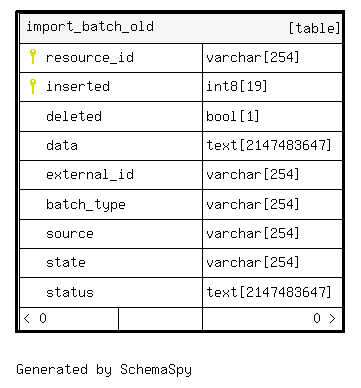Select the resource_id column name
361x388 pixels.
pos(90,58)
